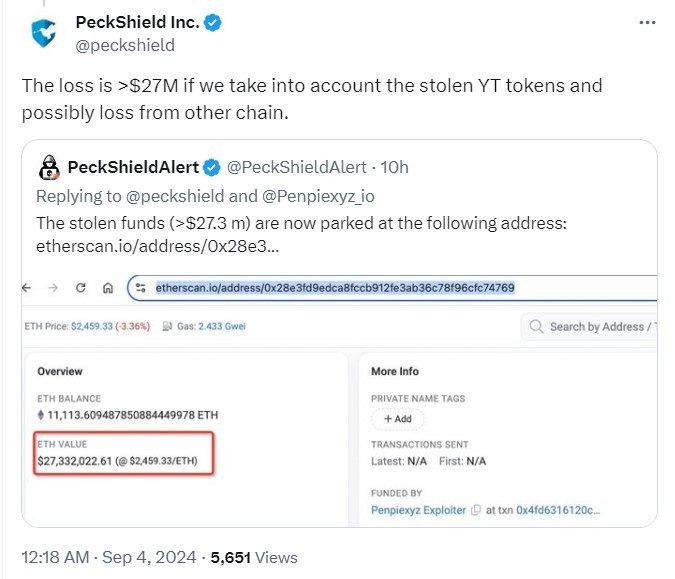Click the search magnifier icon
Viewport: 675px width, 579px height.
535,327
